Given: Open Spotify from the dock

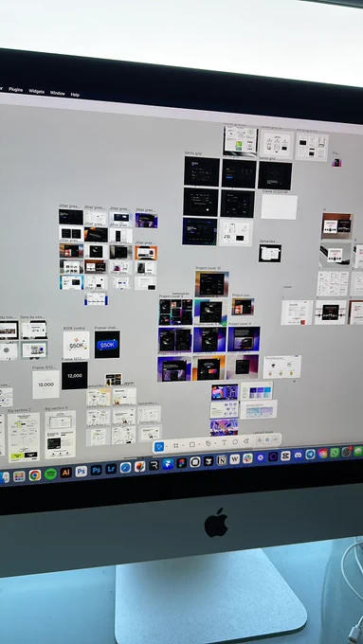Looking at the screenshot, I should click(50, 474).
